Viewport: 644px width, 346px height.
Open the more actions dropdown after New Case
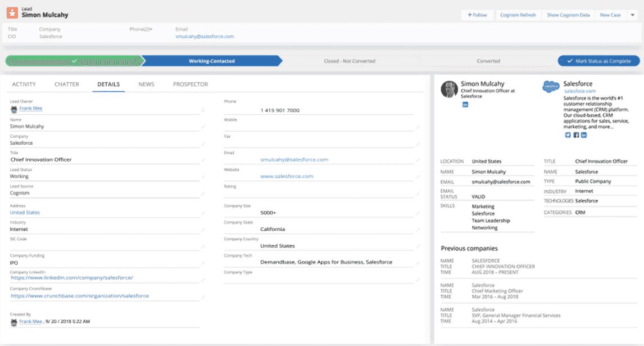pyautogui.click(x=632, y=15)
